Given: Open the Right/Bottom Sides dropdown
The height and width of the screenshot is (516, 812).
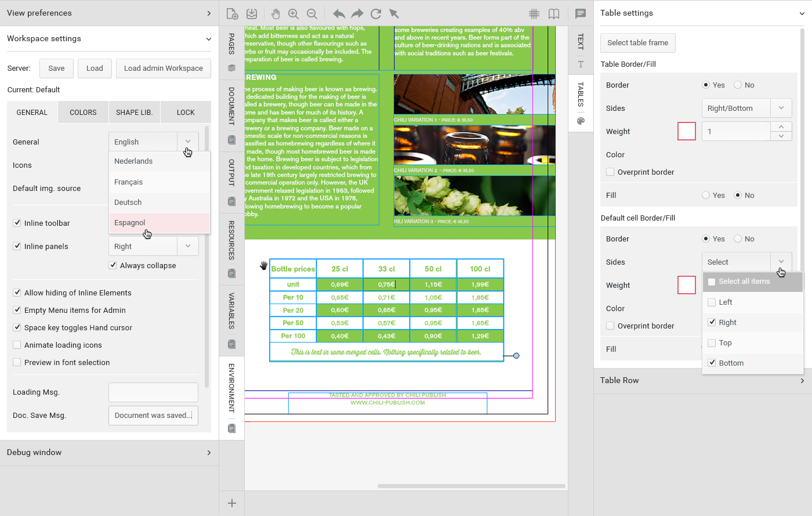Looking at the screenshot, I should coord(746,108).
